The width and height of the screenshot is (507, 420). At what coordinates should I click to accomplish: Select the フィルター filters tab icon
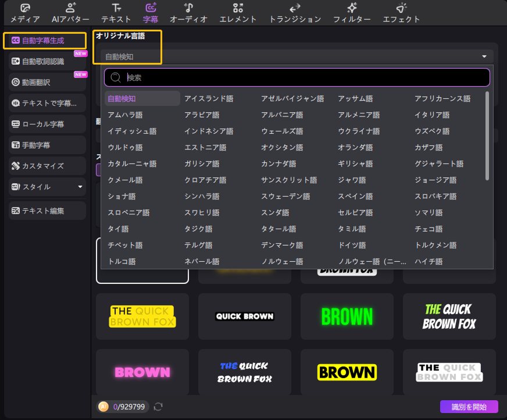352,8
